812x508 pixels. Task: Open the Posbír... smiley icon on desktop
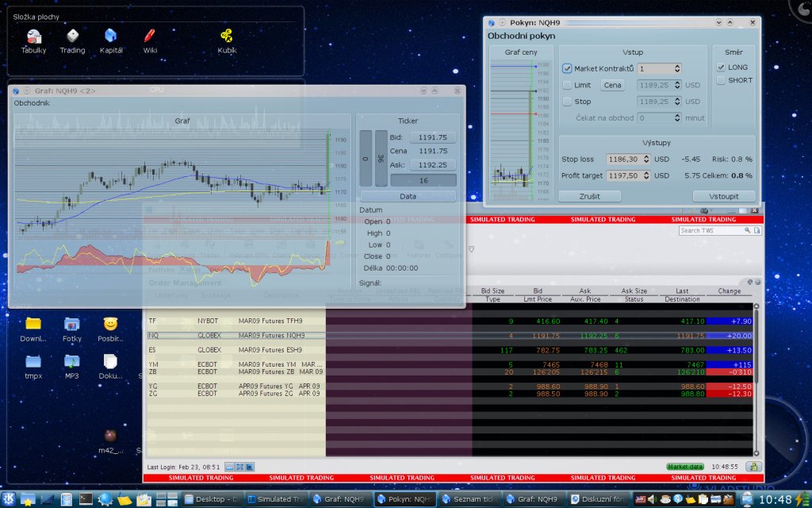click(110, 329)
